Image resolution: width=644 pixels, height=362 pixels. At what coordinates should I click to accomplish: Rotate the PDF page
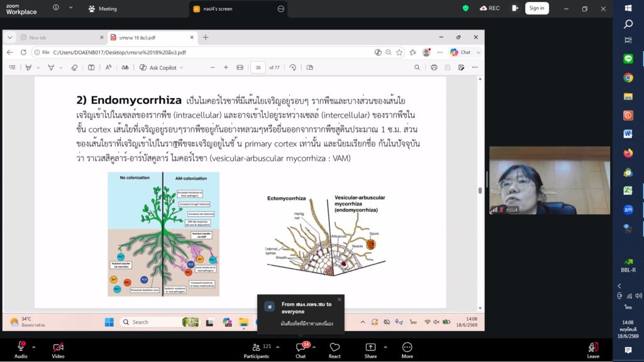pyautogui.click(x=293, y=67)
